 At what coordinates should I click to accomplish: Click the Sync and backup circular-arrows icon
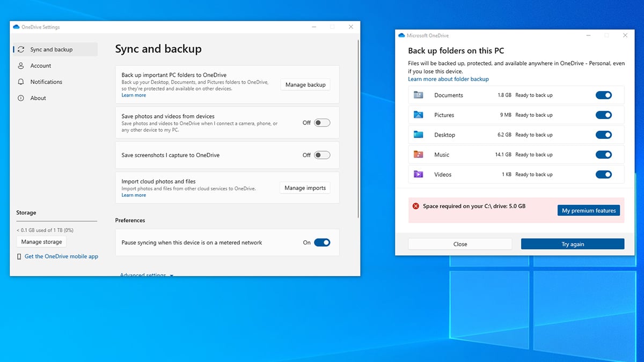click(x=21, y=49)
